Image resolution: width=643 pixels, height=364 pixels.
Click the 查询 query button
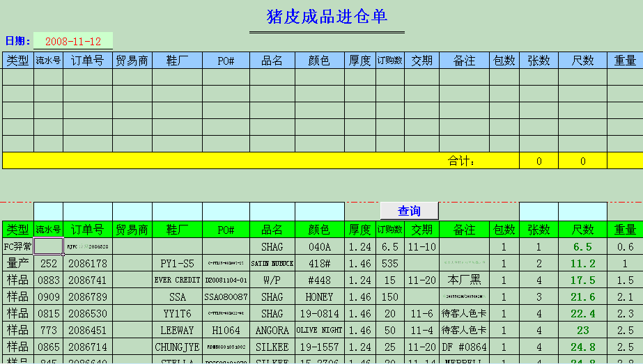tap(409, 211)
